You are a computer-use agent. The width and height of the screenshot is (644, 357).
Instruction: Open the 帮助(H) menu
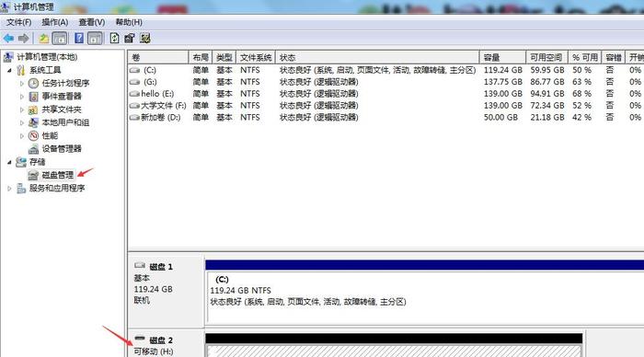click(129, 22)
